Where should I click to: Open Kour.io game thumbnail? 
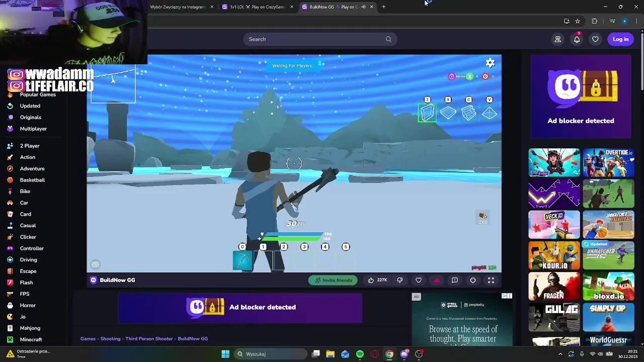pos(554,256)
